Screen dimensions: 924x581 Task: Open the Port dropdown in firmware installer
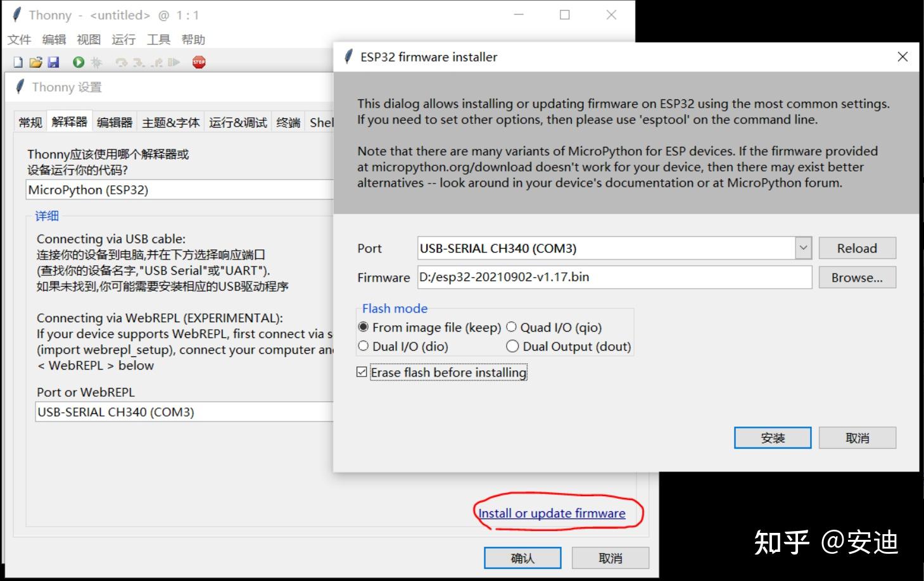[803, 248]
